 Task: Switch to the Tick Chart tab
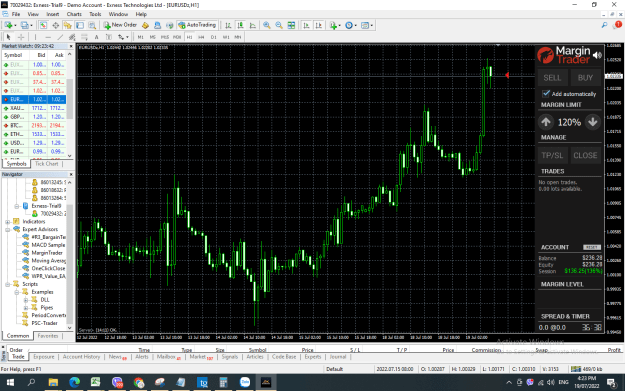point(47,164)
